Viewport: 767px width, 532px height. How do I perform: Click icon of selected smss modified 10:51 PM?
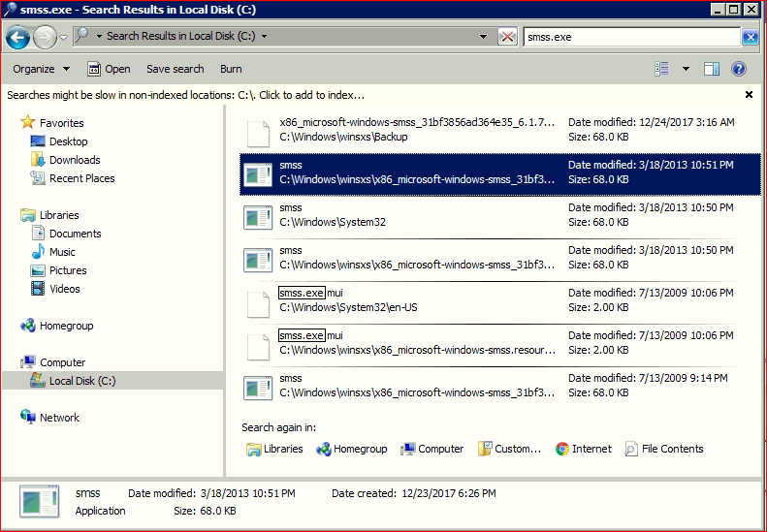pos(258,175)
